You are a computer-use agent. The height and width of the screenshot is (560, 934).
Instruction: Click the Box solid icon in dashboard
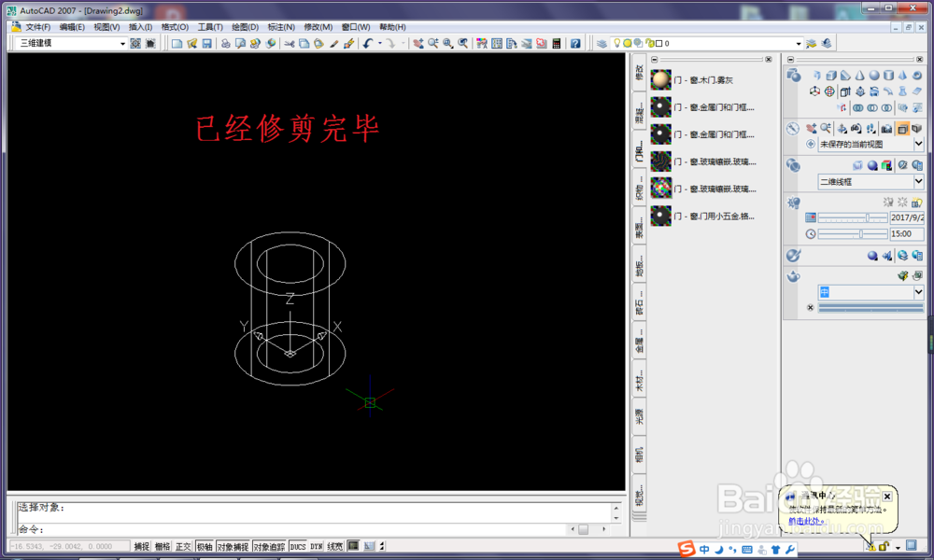(831, 75)
